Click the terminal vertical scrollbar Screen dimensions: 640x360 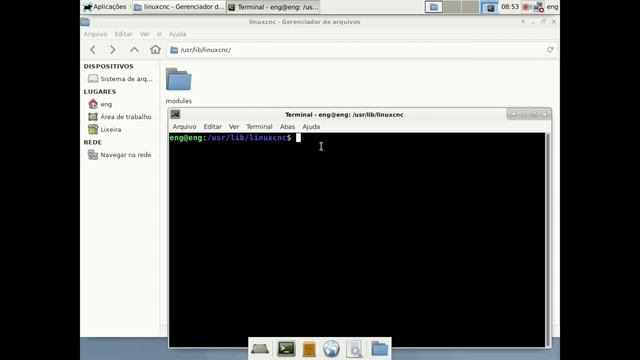548,240
